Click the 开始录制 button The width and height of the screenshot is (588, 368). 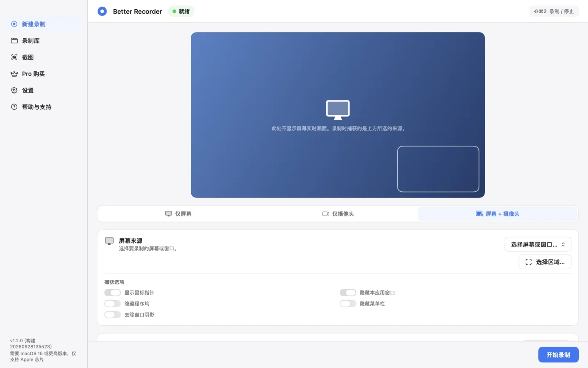tap(558, 355)
